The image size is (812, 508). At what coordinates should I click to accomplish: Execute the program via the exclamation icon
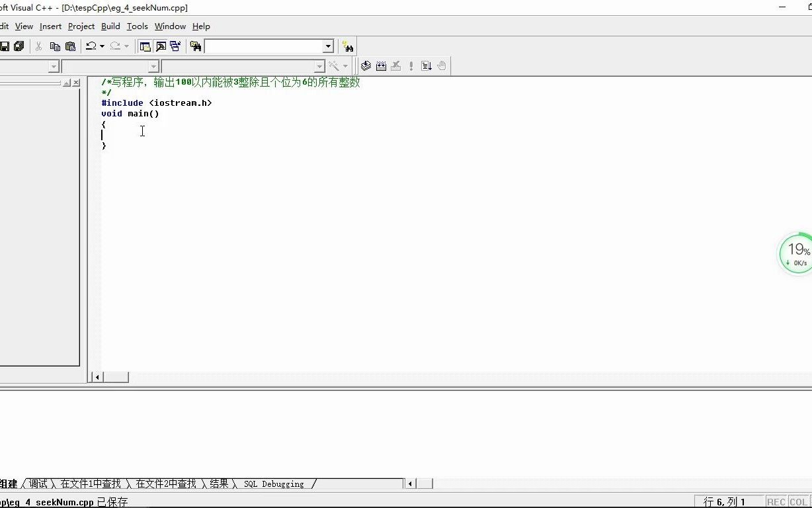pyautogui.click(x=411, y=65)
